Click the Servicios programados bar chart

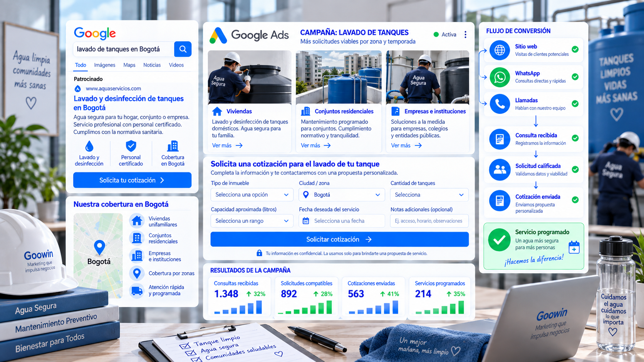coord(440,307)
